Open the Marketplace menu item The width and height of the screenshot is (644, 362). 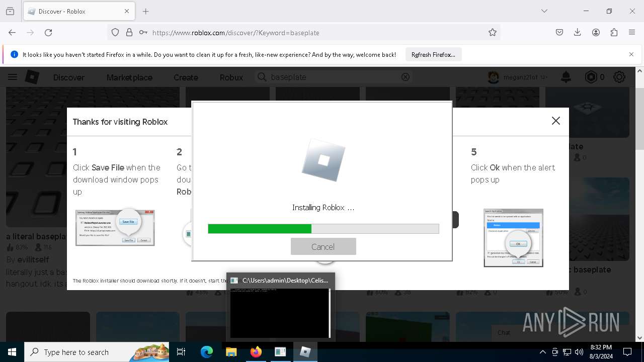pos(129,77)
